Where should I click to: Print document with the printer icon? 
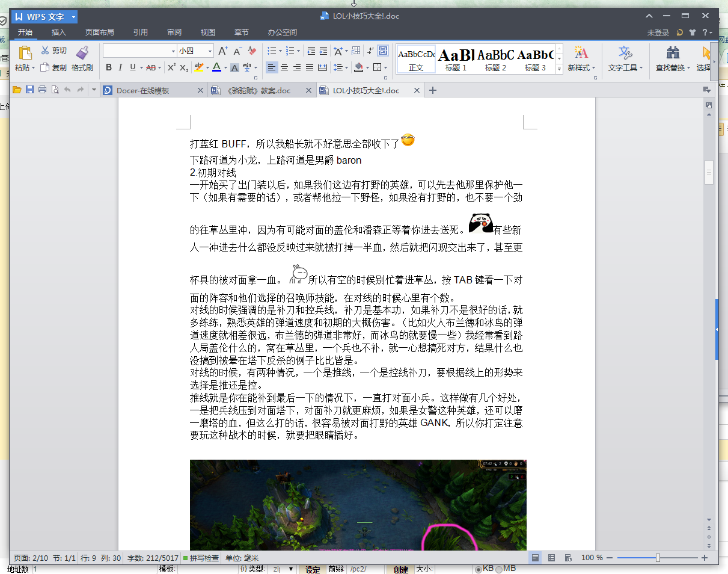pyautogui.click(x=42, y=90)
